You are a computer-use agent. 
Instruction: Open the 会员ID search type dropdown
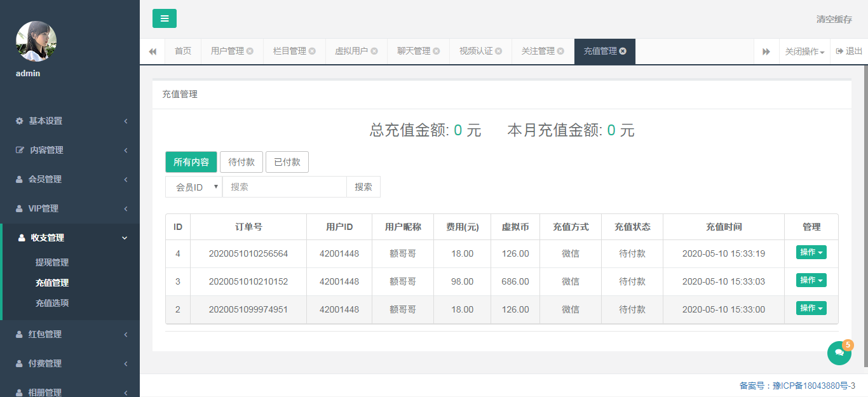point(194,187)
